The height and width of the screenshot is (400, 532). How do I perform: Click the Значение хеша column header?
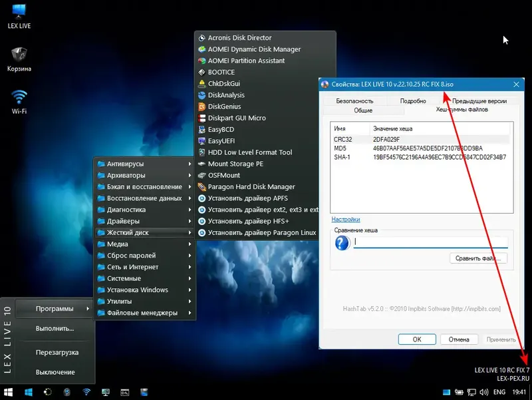click(440, 128)
